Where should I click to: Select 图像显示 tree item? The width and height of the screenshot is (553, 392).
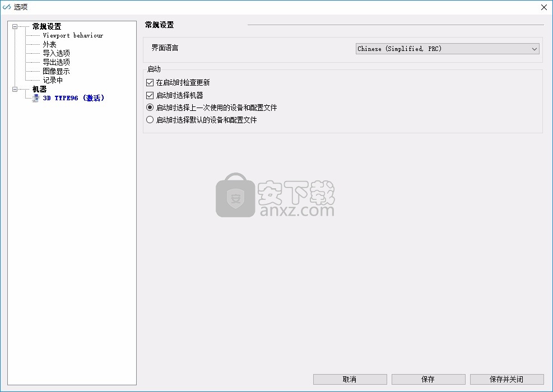pos(57,71)
